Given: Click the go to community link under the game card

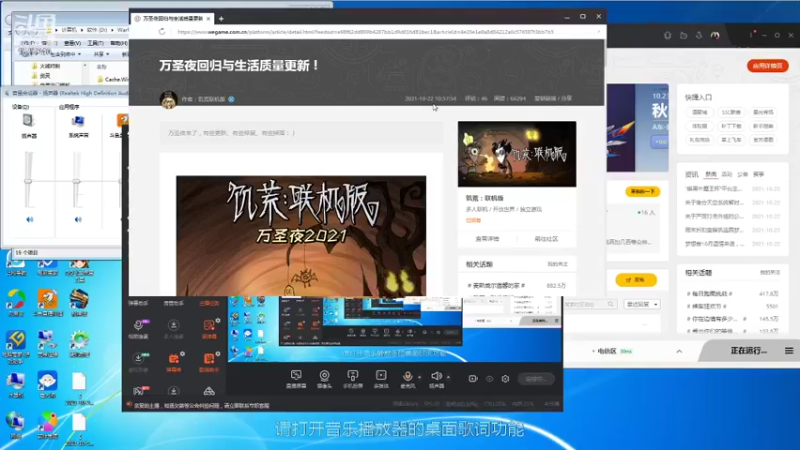Looking at the screenshot, I should (x=546, y=239).
